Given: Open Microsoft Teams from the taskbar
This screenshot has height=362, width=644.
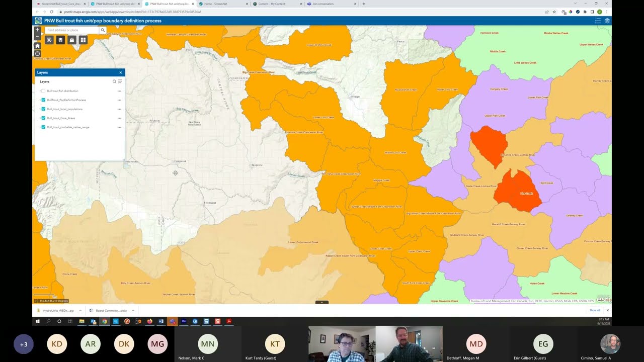Looking at the screenshot, I should (173, 321).
